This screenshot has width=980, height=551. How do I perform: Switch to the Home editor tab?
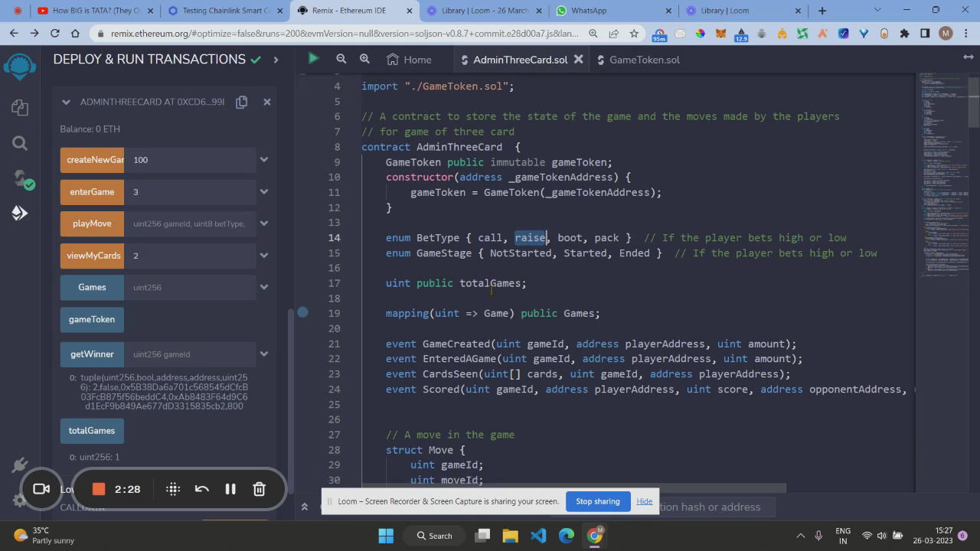pyautogui.click(x=409, y=59)
